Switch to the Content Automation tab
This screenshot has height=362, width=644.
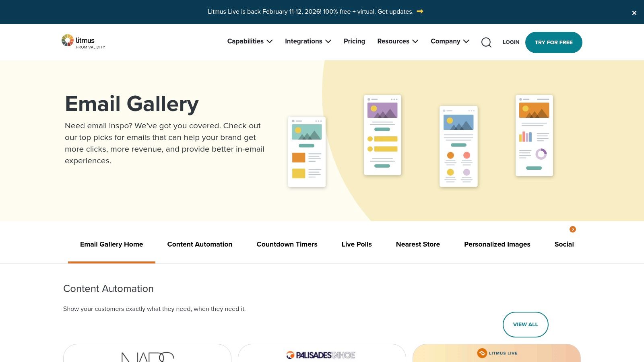tap(200, 244)
